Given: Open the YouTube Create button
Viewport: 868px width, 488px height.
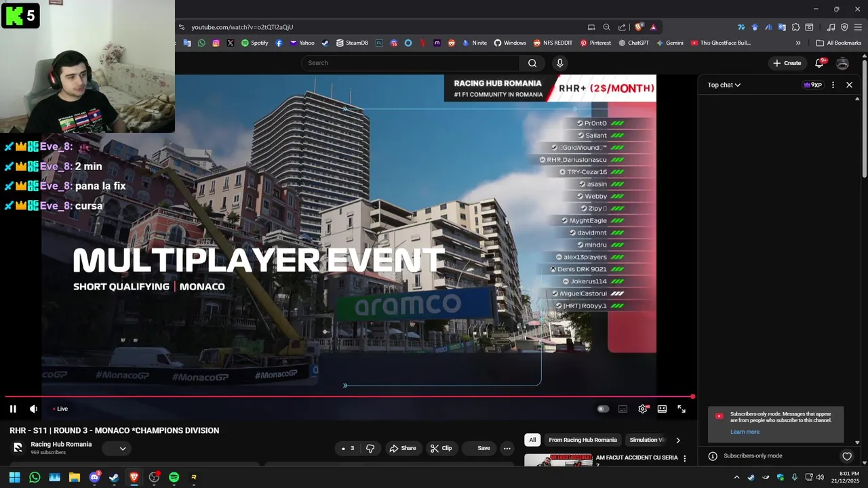Looking at the screenshot, I should click(x=787, y=63).
